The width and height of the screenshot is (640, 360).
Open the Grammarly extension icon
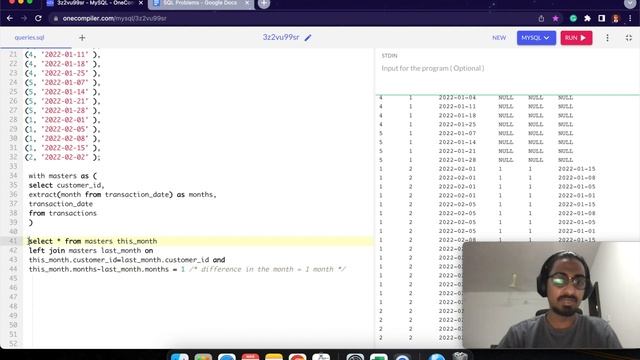point(573,18)
